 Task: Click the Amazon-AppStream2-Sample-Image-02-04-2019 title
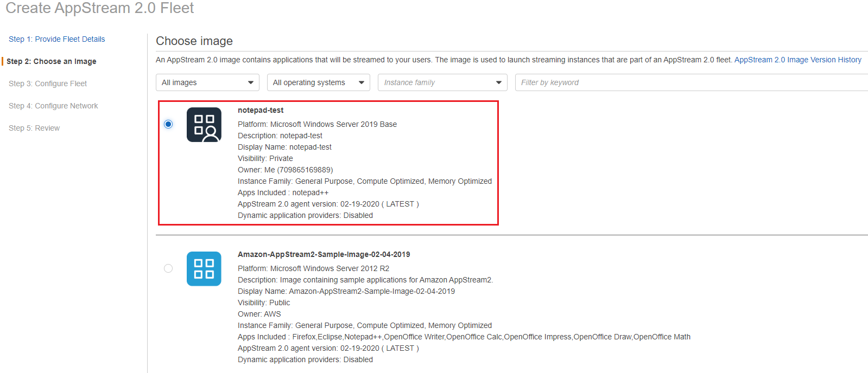(324, 254)
